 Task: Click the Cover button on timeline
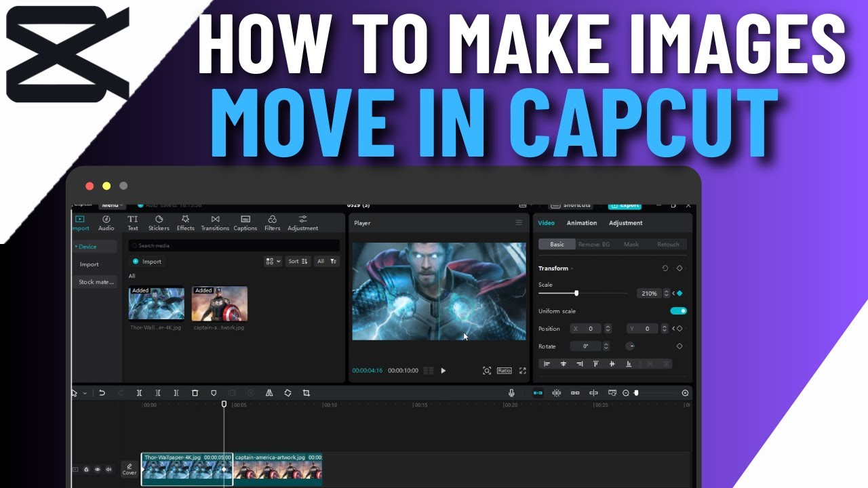[x=129, y=469]
